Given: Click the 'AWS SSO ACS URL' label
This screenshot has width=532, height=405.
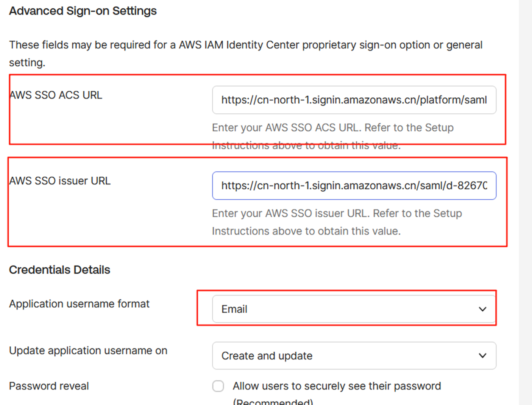Looking at the screenshot, I should point(56,95).
